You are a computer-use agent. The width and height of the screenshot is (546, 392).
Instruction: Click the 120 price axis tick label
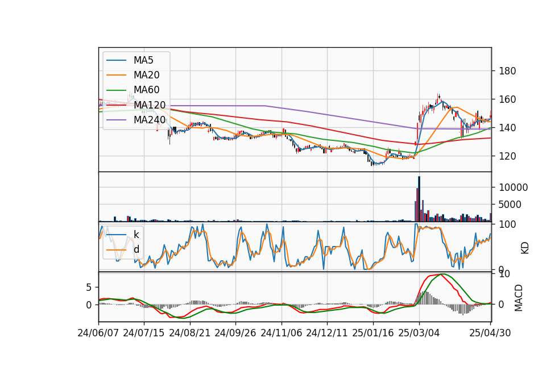tap(507, 156)
